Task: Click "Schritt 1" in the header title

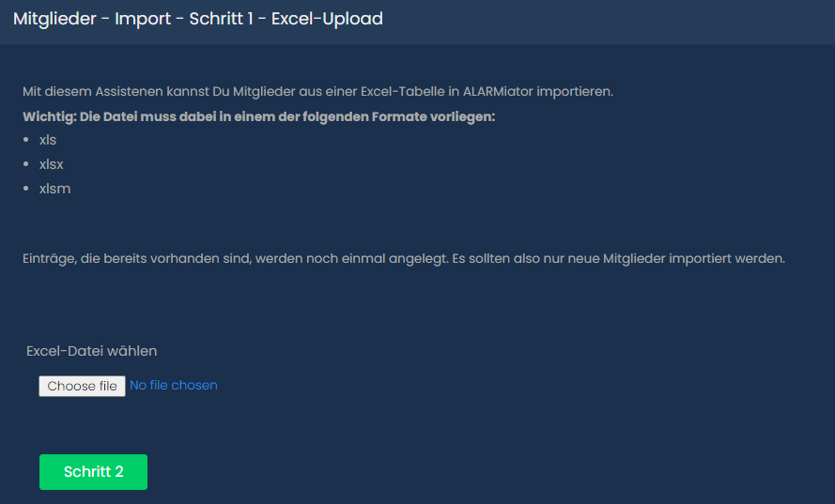Action: coord(224,19)
